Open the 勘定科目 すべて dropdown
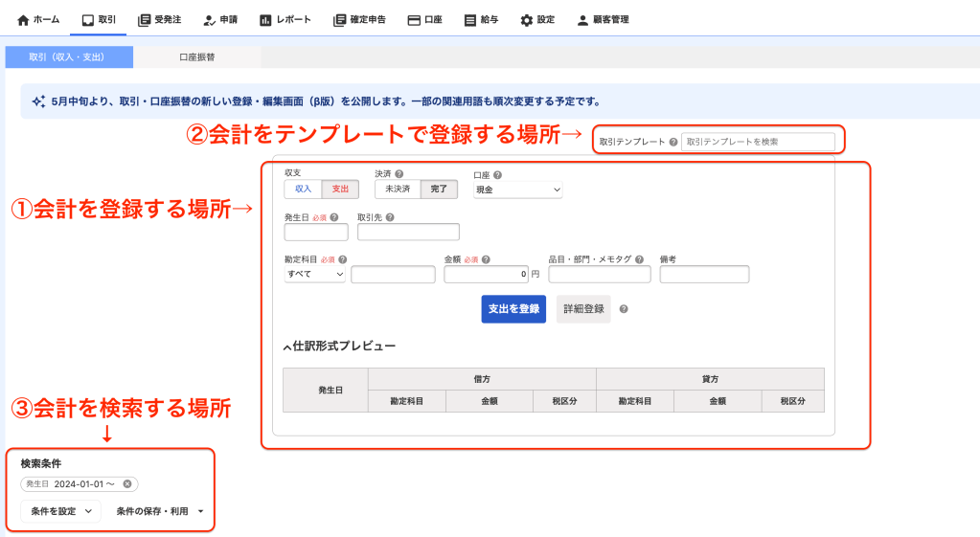 315,274
